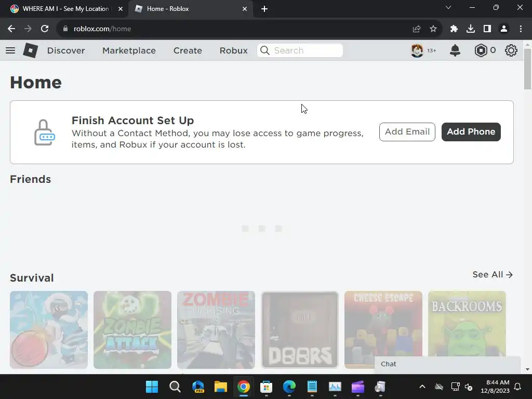This screenshot has height=399, width=532.
Task: Open the muted volume tray icon
Action: pos(469,387)
